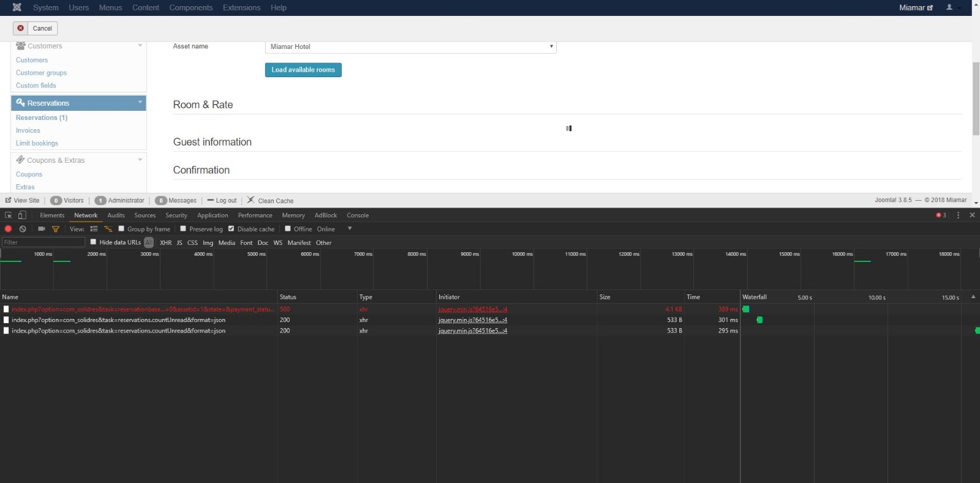
Task: Toggle the network filter funnel icon
Action: pyautogui.click(x=56, y=229)
